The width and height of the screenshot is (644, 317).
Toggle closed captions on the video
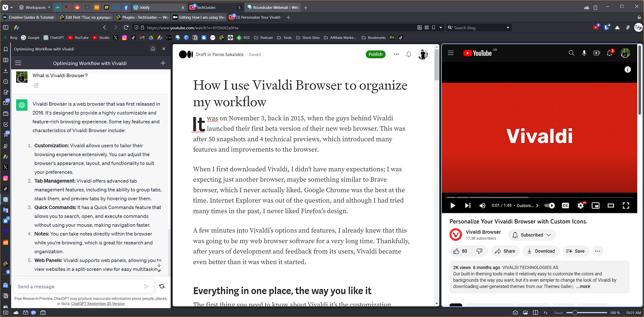coord(565,206)
